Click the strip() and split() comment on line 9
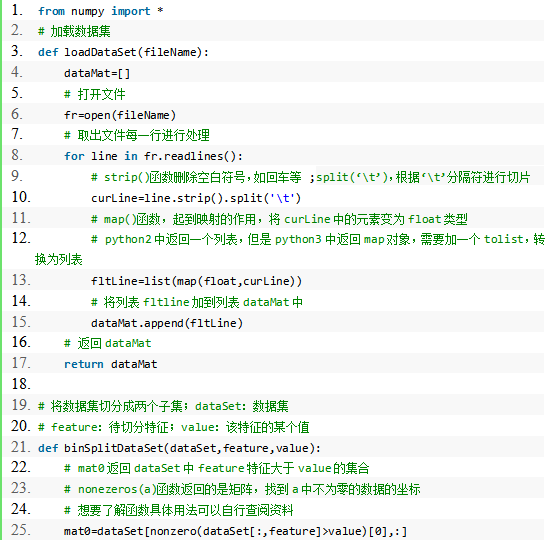The image size is (545, 540). click(x=310, y=177)
